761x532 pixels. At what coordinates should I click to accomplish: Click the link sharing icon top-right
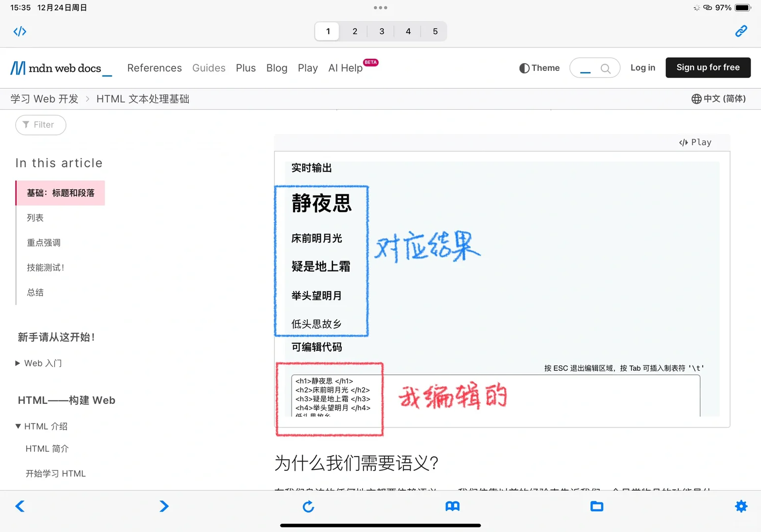click(x=741, y=31)
